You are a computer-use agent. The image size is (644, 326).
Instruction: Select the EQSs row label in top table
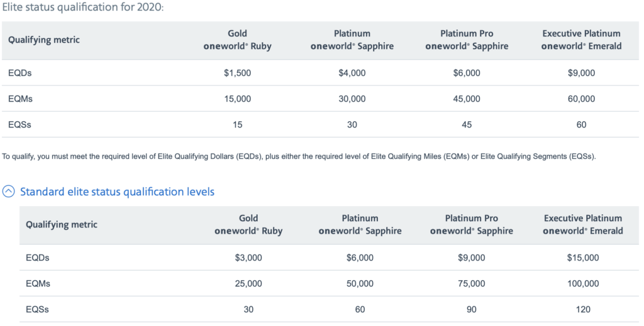click(x=19, y=124)
